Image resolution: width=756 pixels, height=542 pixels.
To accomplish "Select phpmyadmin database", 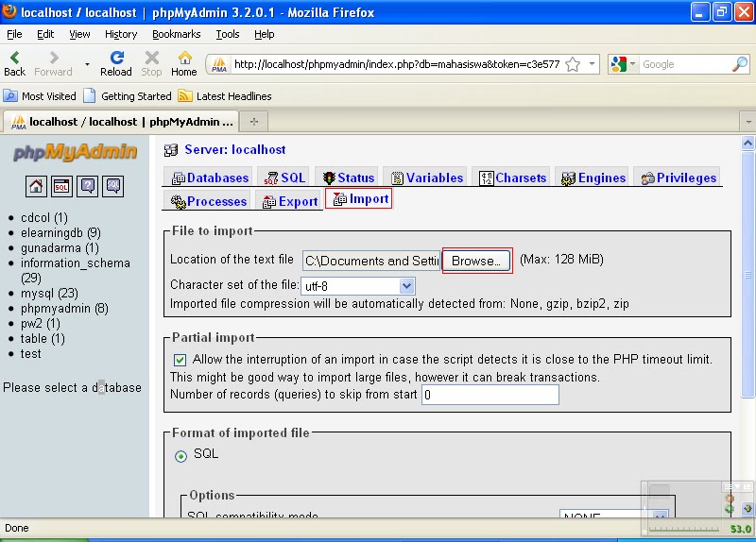I will pos(64,309).
